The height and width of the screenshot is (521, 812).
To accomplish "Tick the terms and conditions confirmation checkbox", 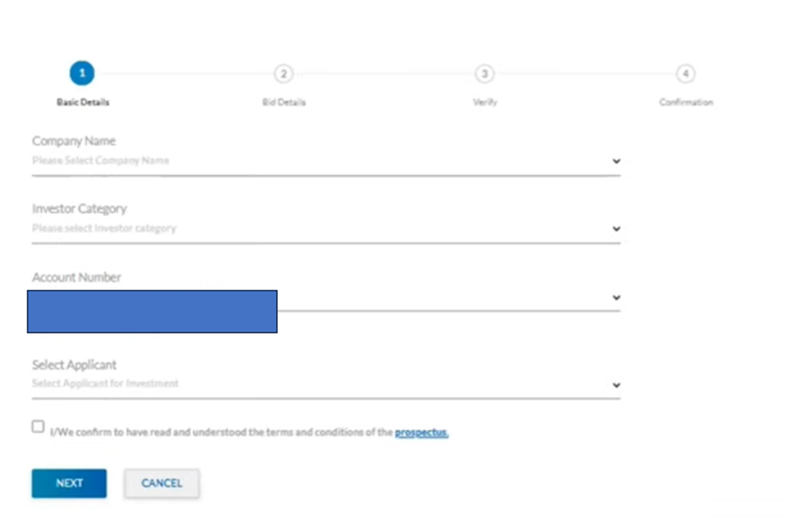I will pos(38,426).
